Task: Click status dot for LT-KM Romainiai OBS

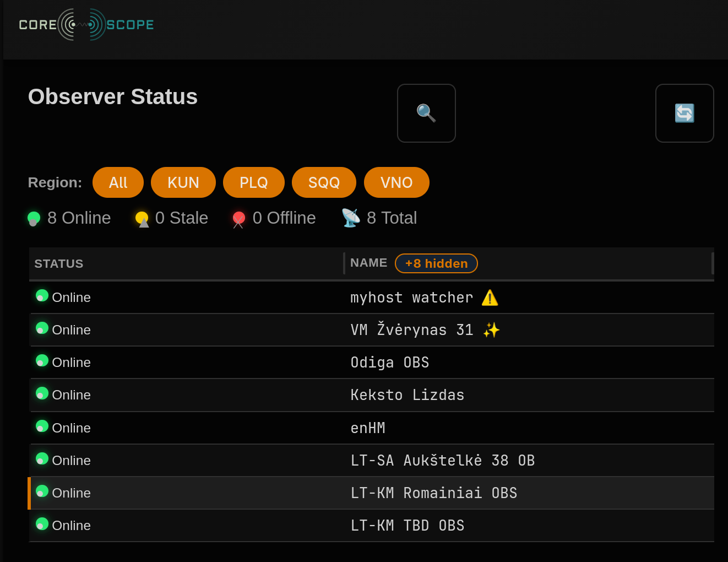Action: (42, 491)
